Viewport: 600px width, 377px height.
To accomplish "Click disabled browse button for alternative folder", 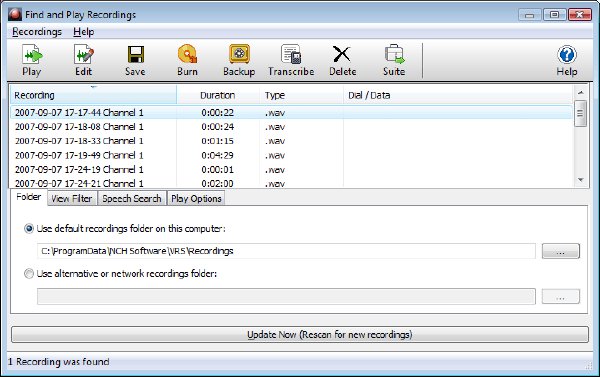I will 561,297.
